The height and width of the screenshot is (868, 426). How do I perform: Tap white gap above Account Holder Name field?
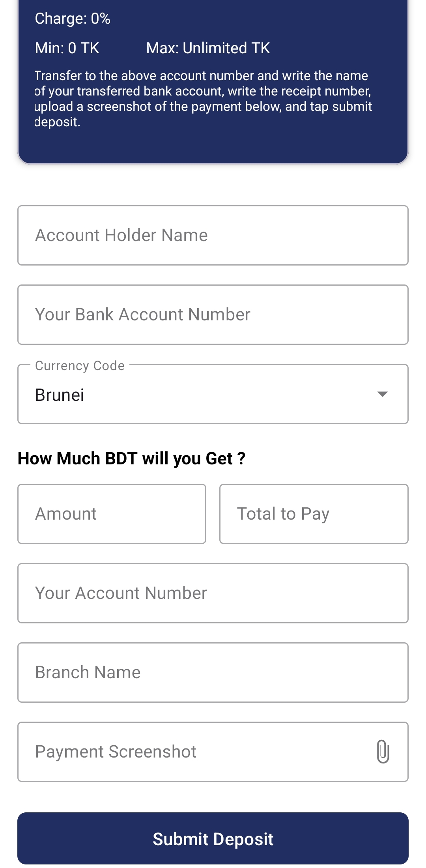213,185
